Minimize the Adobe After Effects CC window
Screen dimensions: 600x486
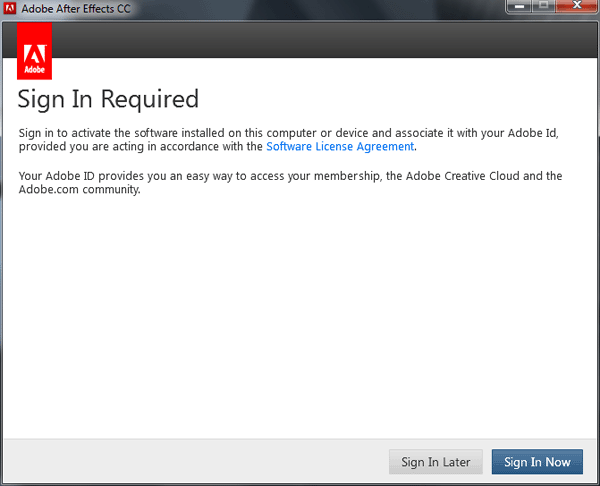(519, 6)
